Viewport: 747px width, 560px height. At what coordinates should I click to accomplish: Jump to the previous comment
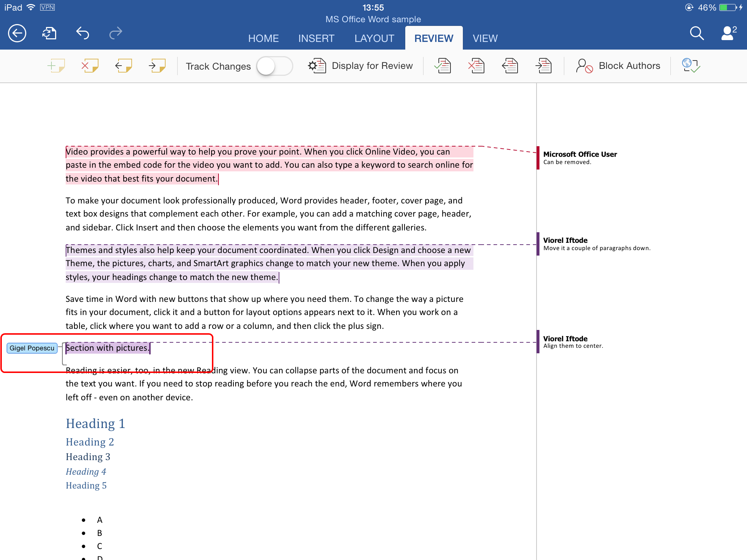[123, 66]
